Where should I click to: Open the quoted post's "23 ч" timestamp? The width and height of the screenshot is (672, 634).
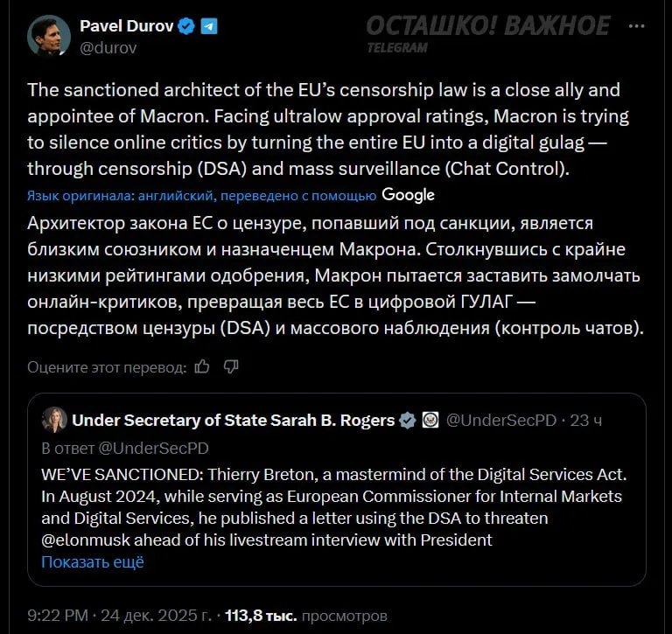585,421
